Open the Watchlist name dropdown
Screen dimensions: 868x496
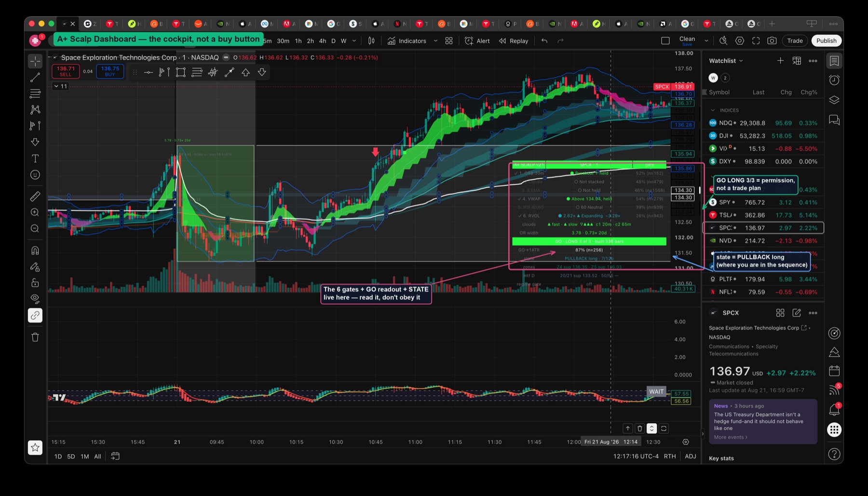[x=726, y=61]
